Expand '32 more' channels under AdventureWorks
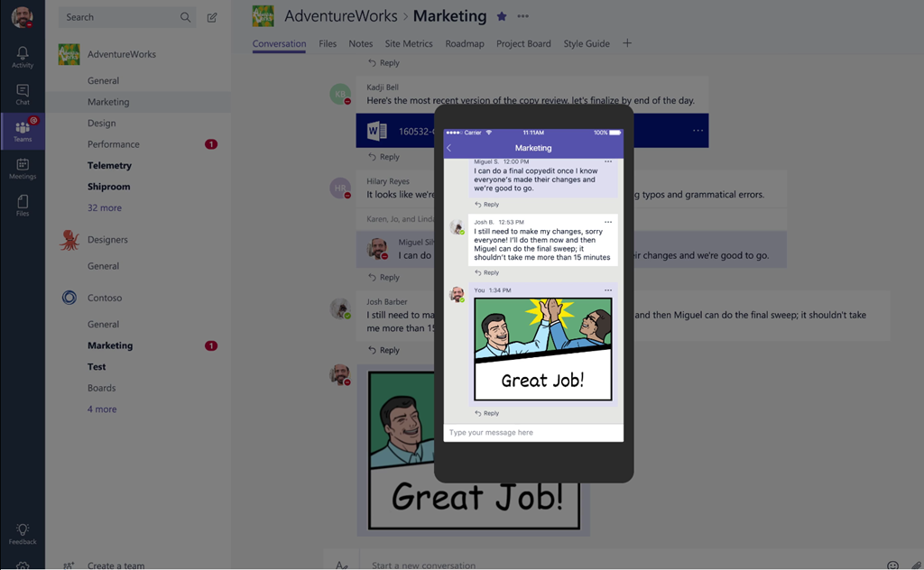 (x=105, y=207)
